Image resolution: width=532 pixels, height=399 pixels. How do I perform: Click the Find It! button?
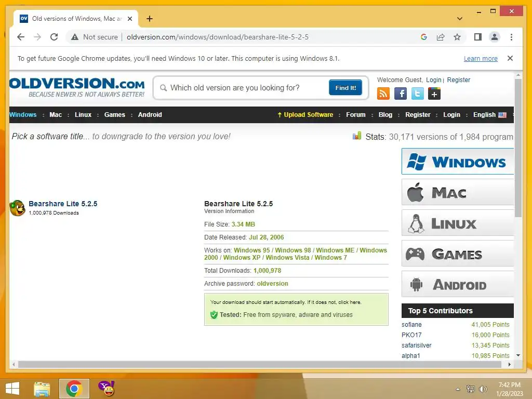[x=345, y=87]
